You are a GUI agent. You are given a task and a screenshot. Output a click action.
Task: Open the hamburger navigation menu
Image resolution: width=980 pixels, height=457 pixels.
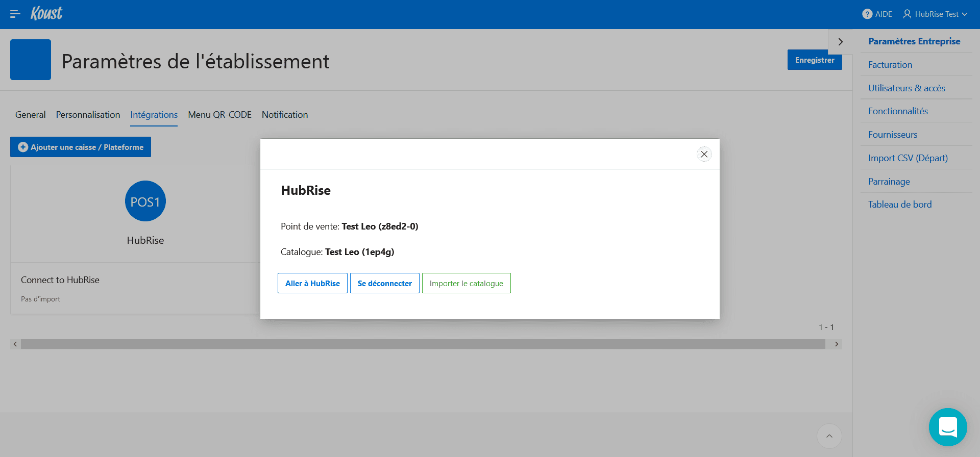pyautogui.click(x=15, y=14)
